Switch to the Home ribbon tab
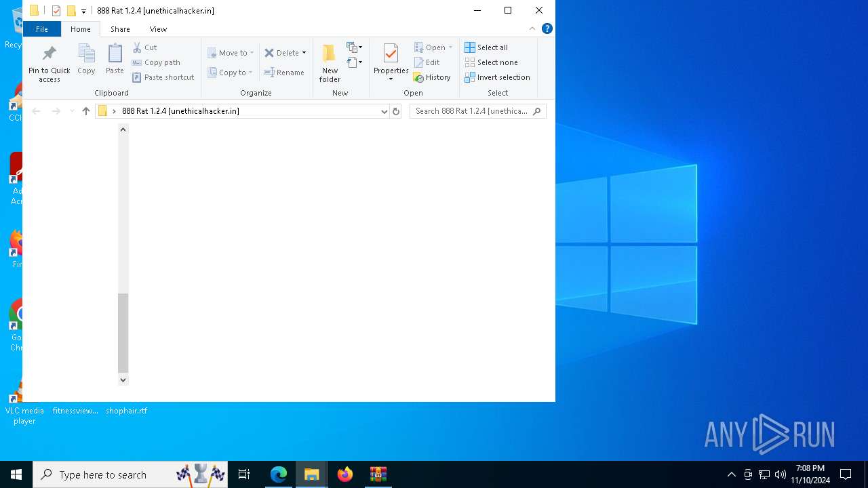The image size is (868, 488). [80, 29]
